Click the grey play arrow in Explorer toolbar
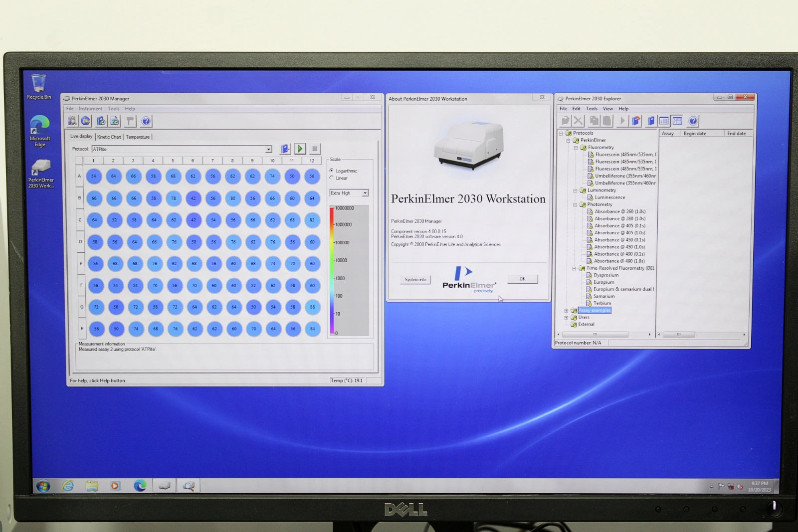This screenshot has height=532, width=798. [622, 121]
